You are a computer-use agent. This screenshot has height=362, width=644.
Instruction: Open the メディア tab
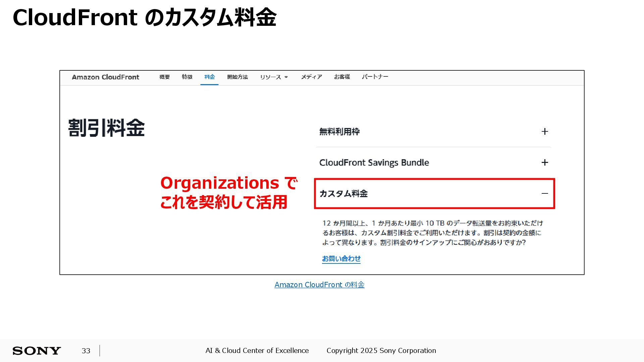(x=311, y=77)
